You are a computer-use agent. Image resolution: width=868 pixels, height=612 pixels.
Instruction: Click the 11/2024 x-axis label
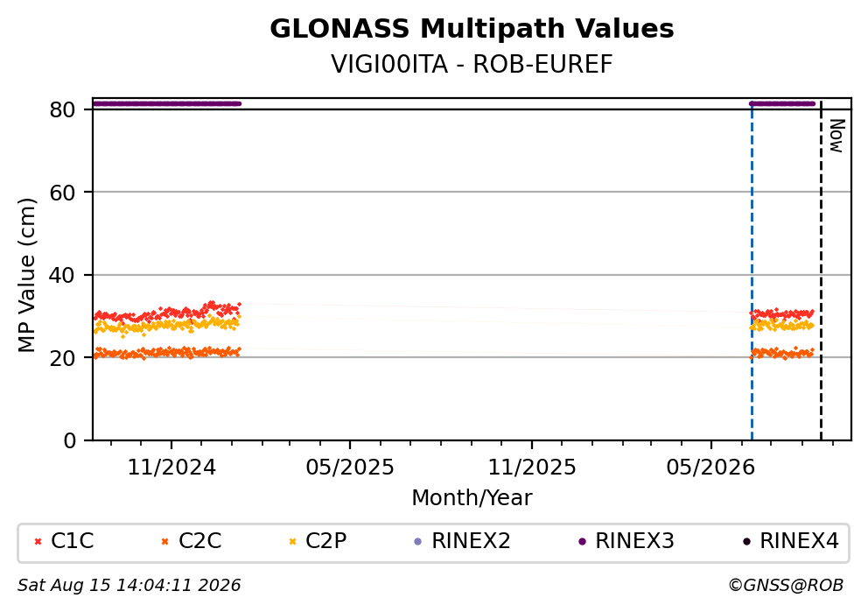pyautogui.click(x=171, y=468)
